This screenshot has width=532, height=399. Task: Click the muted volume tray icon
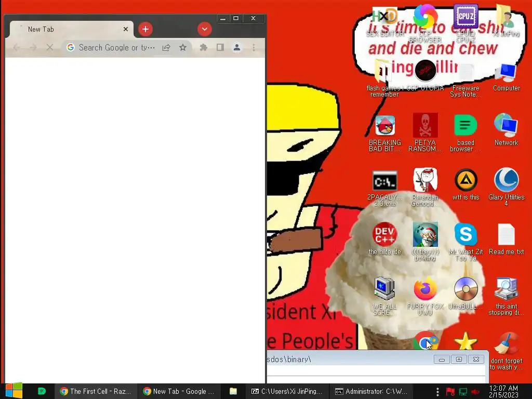point(475,392)
